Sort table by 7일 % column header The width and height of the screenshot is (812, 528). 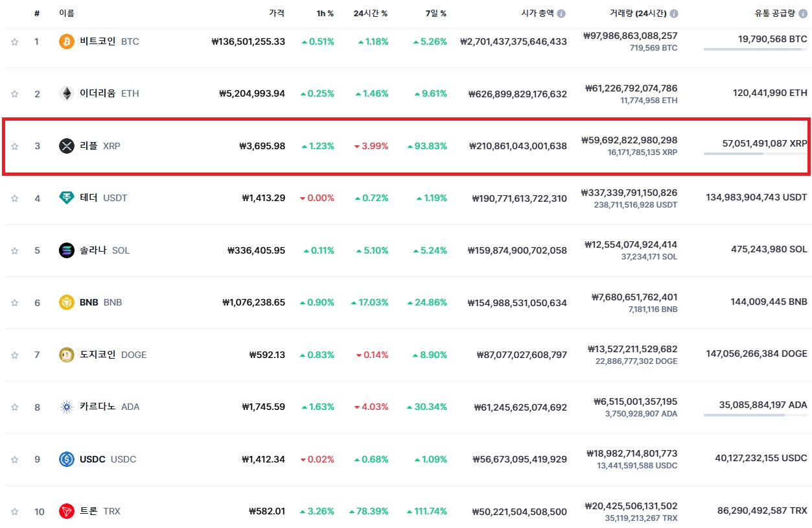pos(435,13)
